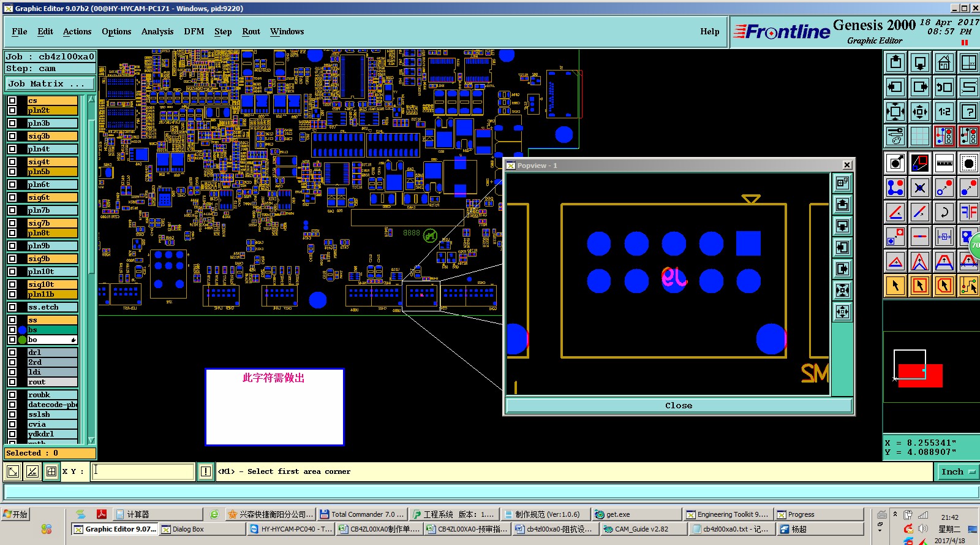
Task: Select the rout layer name
Action: pos(52,382)
